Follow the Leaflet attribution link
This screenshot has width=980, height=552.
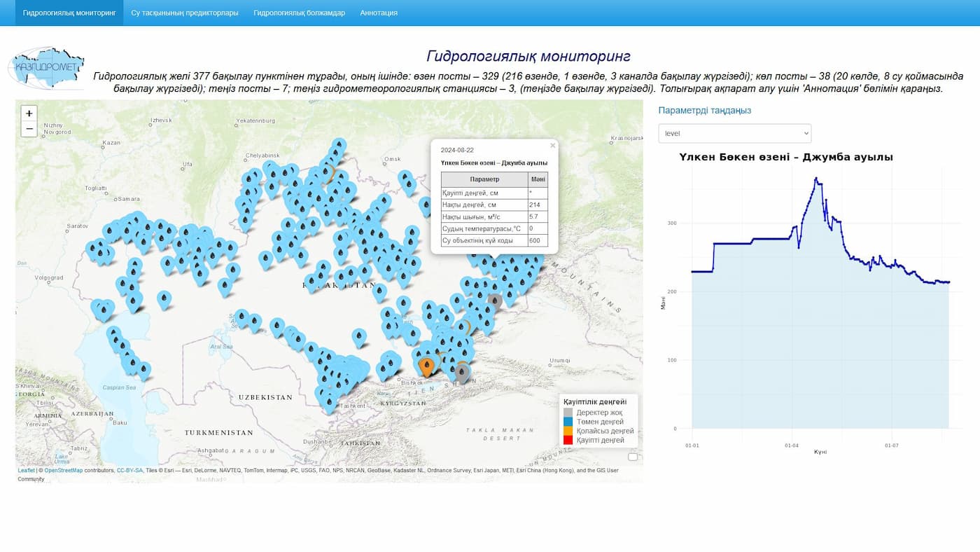coord(26,471)
